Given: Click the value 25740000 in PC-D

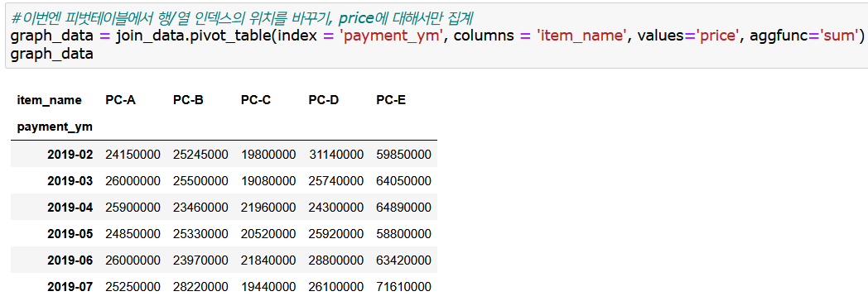Looking at the screenshot, I should pyautogui.click(x=336, y=180).
